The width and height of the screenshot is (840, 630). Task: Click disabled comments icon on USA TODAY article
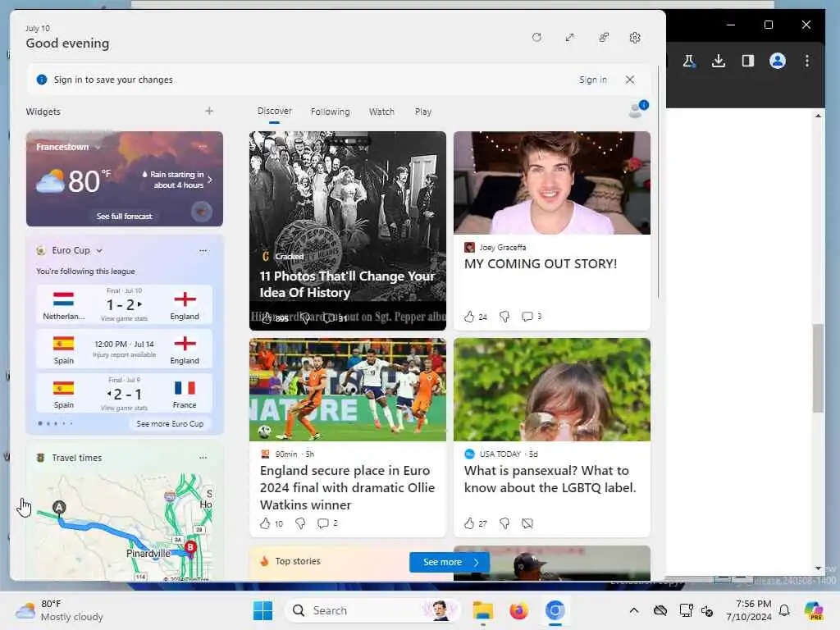pyautogui.click(x=527, y=523)
